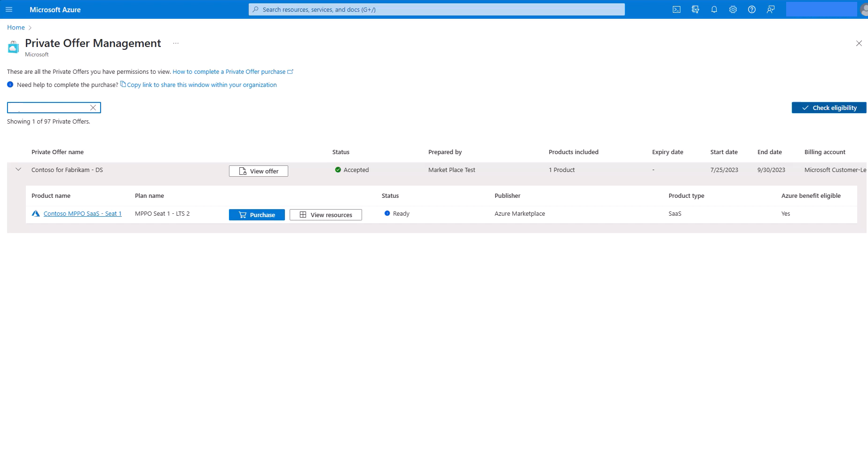Click the Publisher column header

[x=507, y=195]
